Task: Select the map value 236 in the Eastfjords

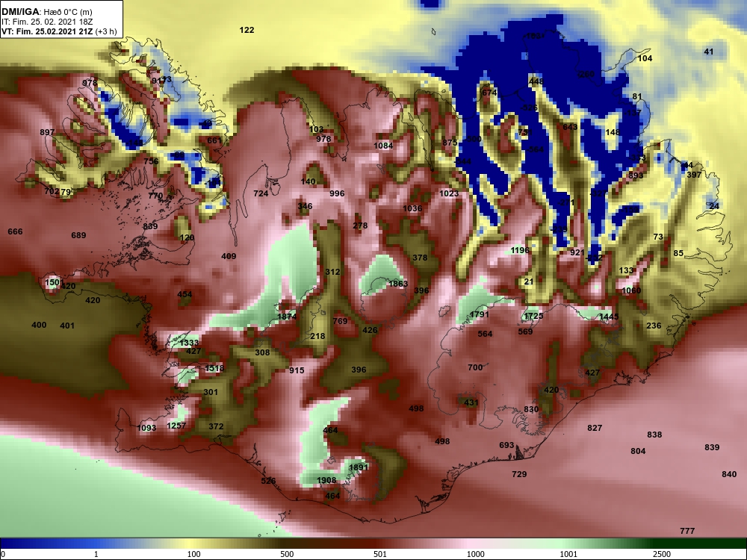Action: [654, 326]
